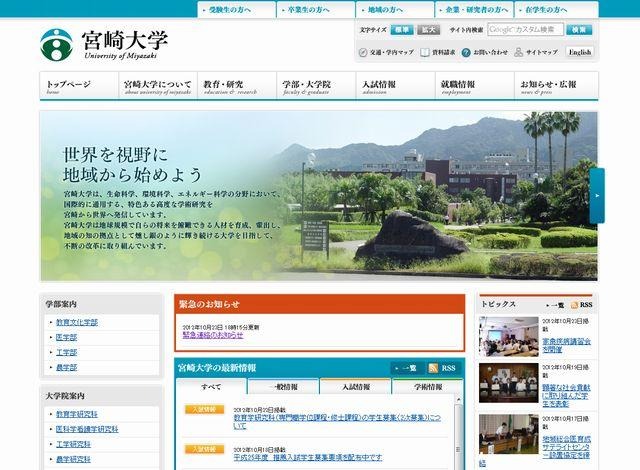Open the 医科学看護学研究科 link

point(87,429)
